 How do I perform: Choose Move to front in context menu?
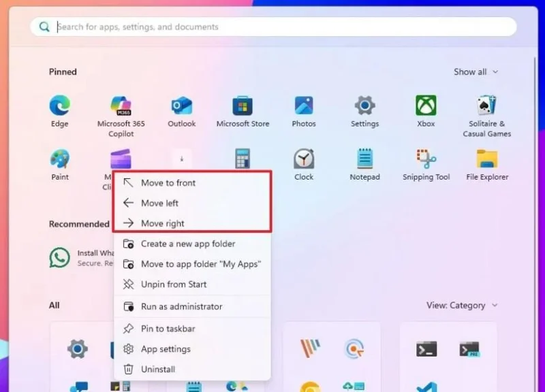click(192, 183)
